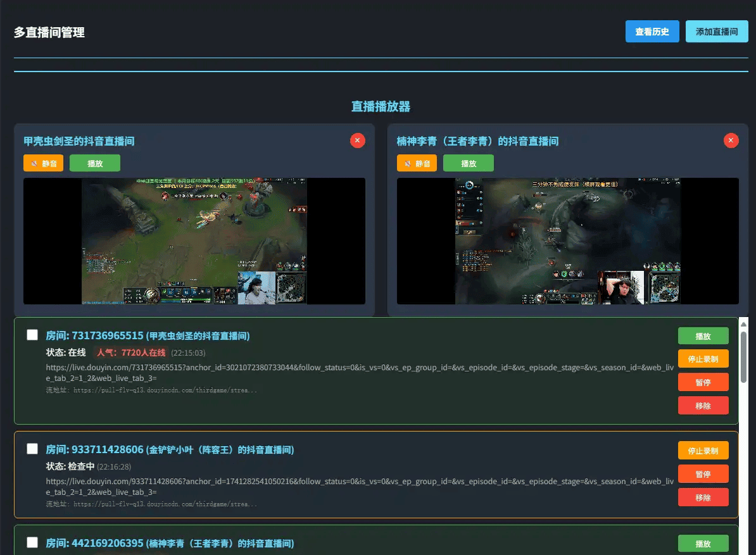Screen dimensions: 756x555
Task: Stop recording room 933711428606
Action: (x=703, y=451)
